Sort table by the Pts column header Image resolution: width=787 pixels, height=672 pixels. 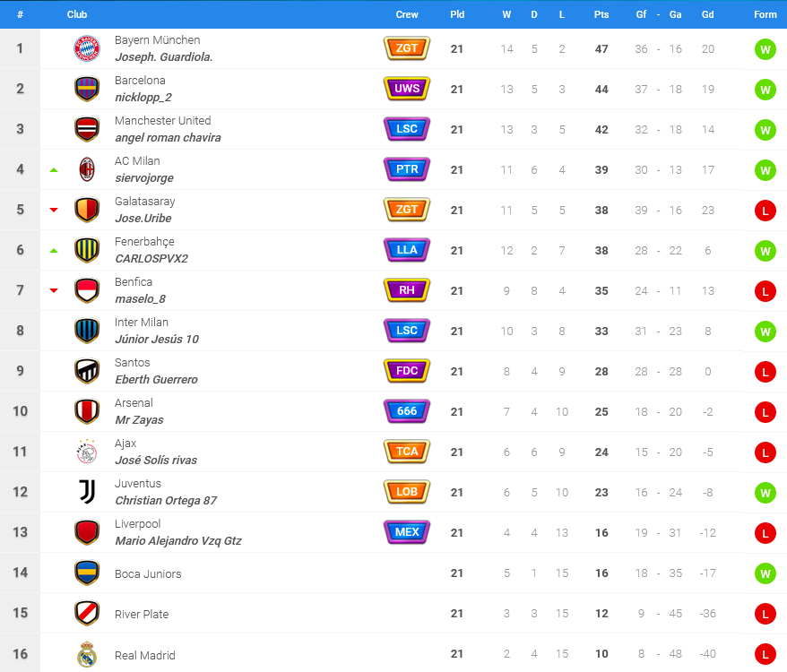601,14
